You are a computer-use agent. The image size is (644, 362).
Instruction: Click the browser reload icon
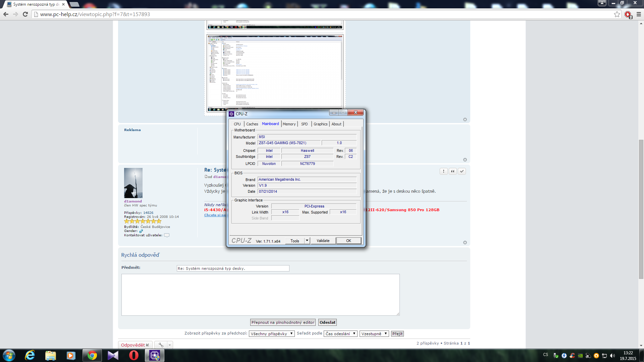tap(25, 14)
